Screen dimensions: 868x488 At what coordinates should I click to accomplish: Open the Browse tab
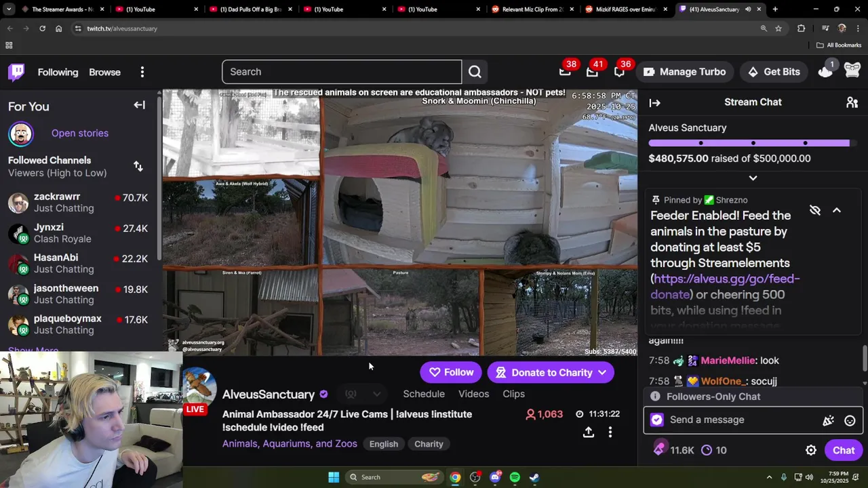104,72
